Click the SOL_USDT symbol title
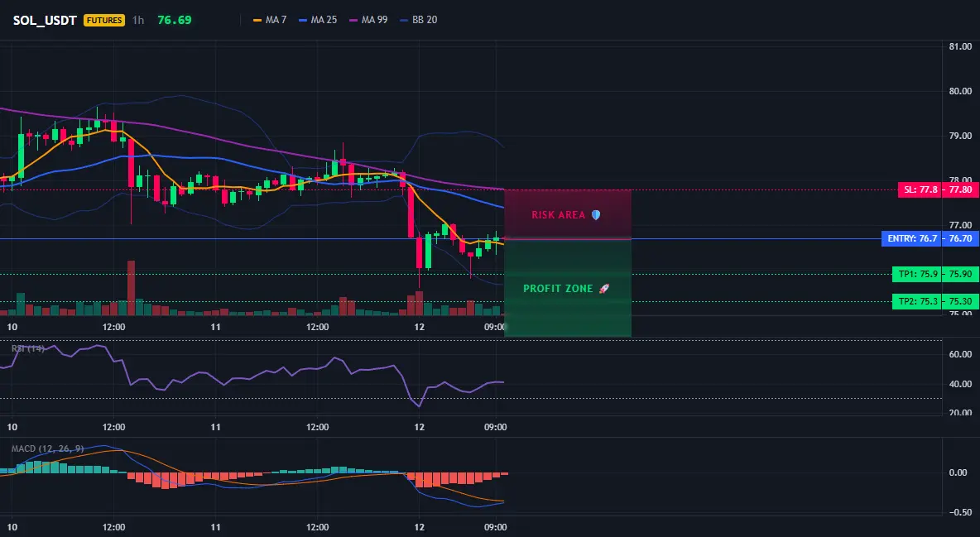The height and width of the screenshot is (537, 980). click(x=45, y=20)
